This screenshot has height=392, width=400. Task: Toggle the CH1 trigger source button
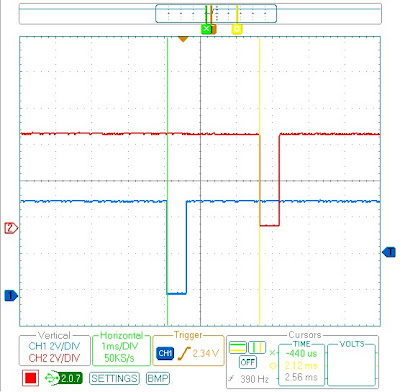[165, 353]
